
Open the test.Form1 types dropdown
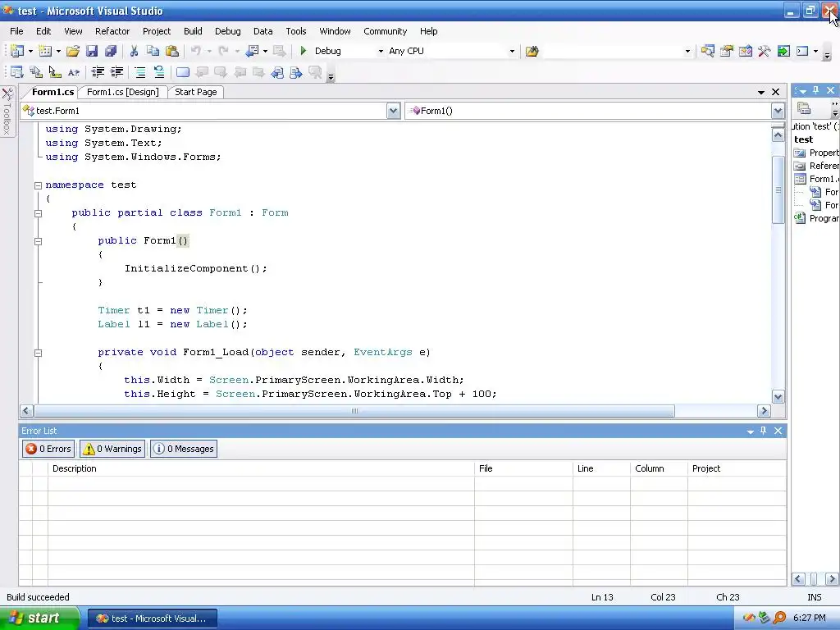pyautogui.click(x=393, y=111)
